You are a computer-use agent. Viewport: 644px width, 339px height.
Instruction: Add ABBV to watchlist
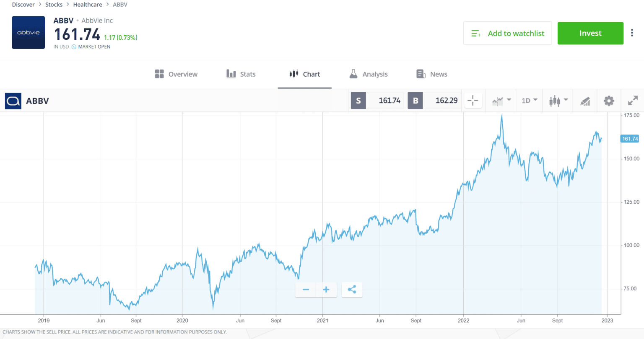click(x=507, y=33)
